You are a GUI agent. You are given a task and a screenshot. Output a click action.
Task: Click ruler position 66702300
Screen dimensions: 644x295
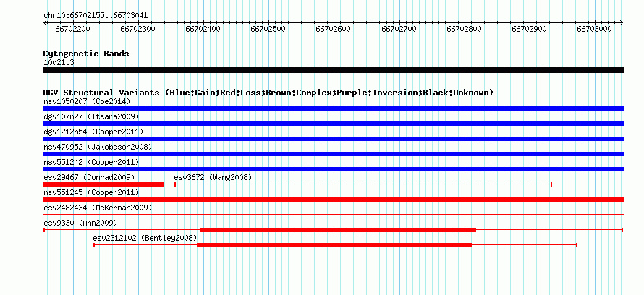point(138,29)
